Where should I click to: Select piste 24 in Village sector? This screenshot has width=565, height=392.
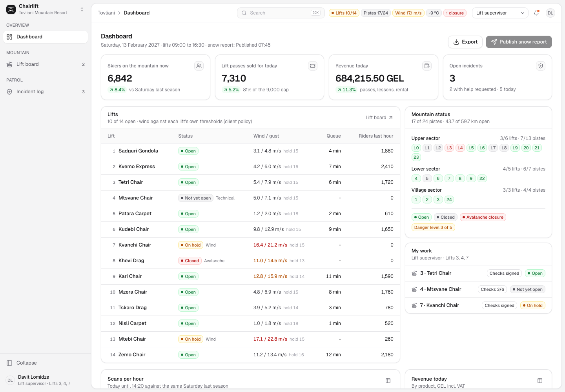449,200
